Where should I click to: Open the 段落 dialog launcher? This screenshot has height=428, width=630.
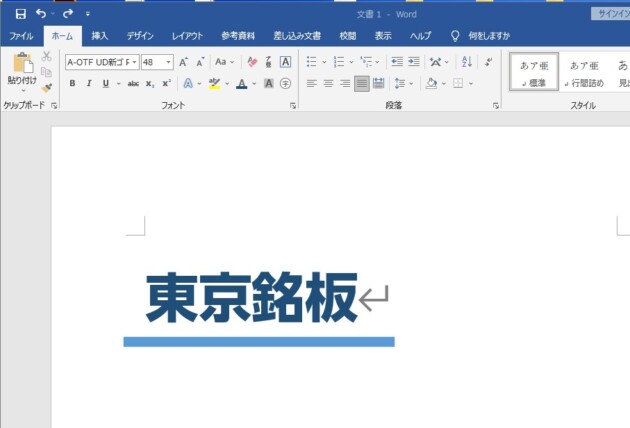pyautogui.click(x=496, y=106)
